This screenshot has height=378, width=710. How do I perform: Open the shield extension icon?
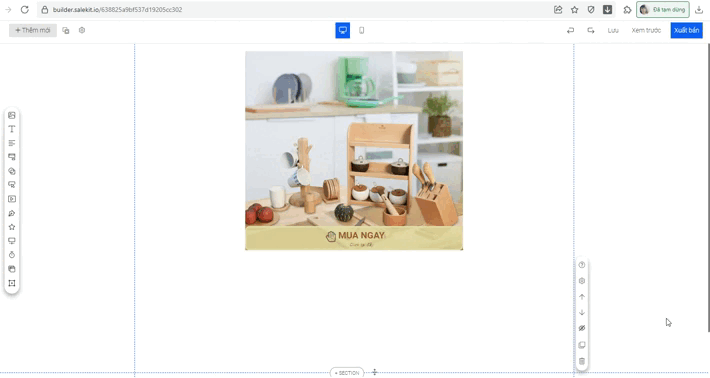click(591, 10)
